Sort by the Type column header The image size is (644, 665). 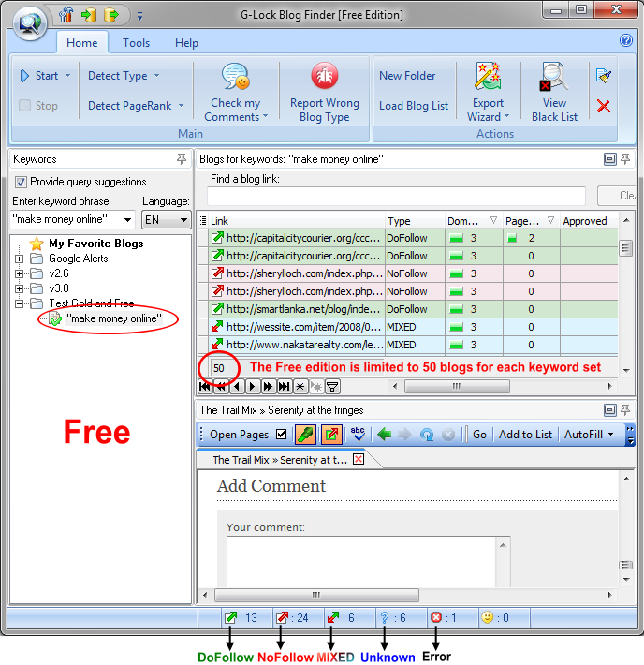pyautogui.click(x=415, y=221)
